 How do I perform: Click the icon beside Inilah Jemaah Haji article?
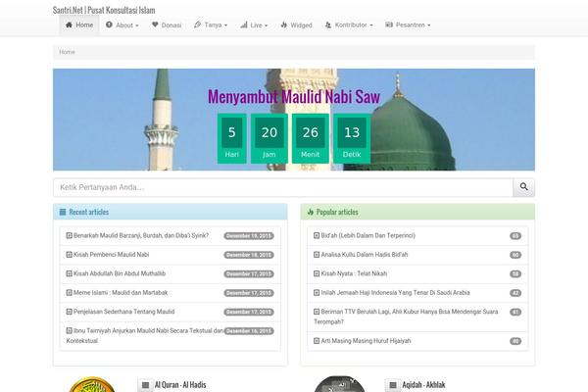(317, 293)
